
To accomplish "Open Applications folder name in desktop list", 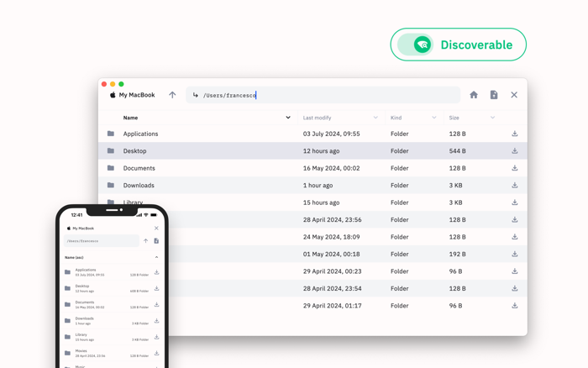I will [x=140, y=134].
